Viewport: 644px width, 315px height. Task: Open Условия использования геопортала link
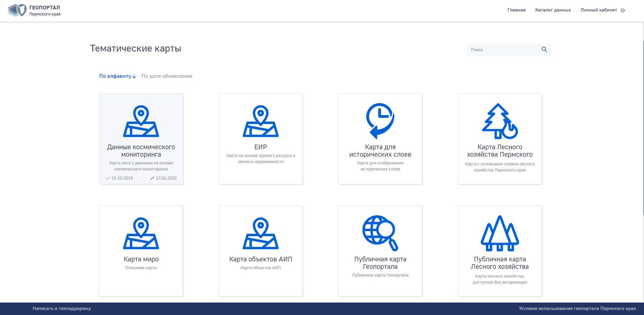point(577,308)
